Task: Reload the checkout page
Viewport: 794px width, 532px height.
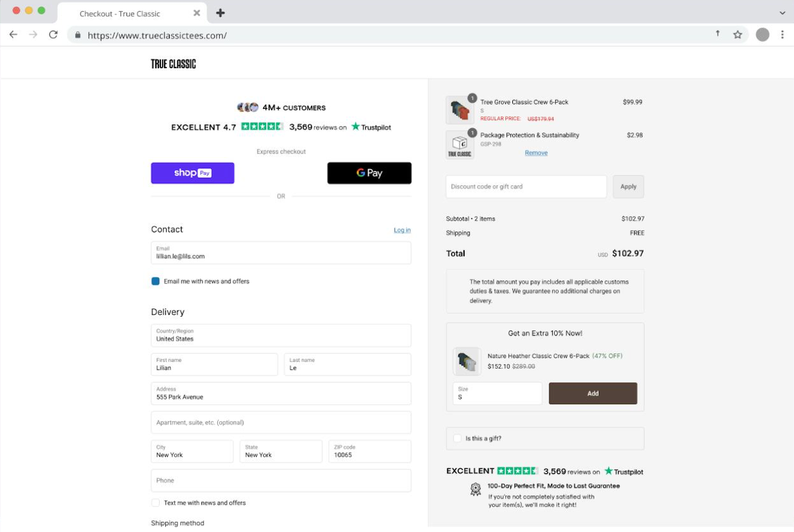Action: [53, 35]
